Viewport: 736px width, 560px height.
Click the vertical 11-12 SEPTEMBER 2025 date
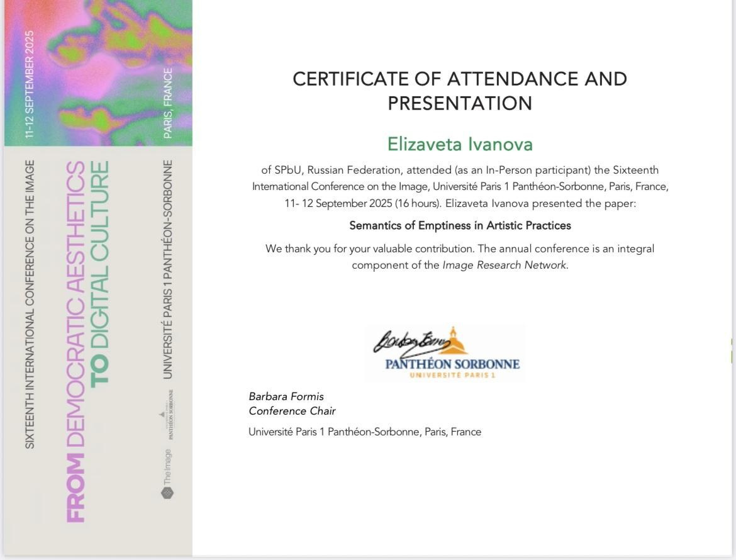tap(30, 84)
